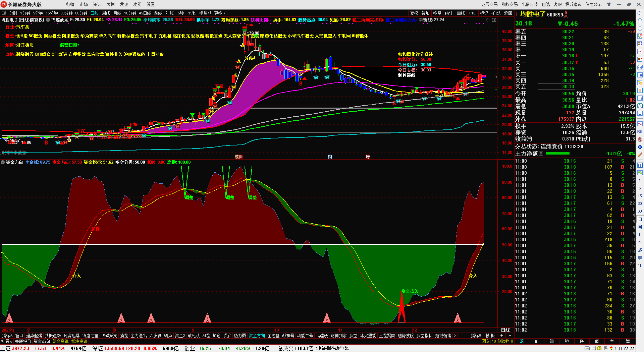The image size is (644, 352).
Task: Click the blue down arrow sidebar icon
Action: coord(640,28)
